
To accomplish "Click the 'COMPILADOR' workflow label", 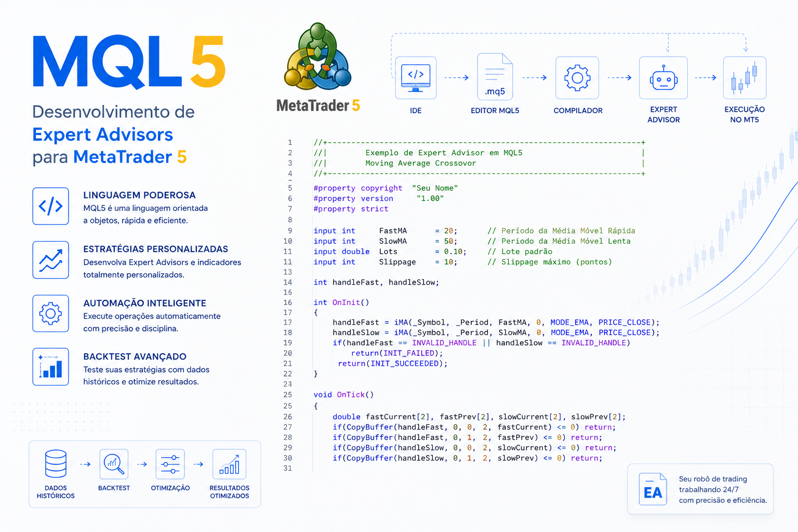I will (578, 111).
